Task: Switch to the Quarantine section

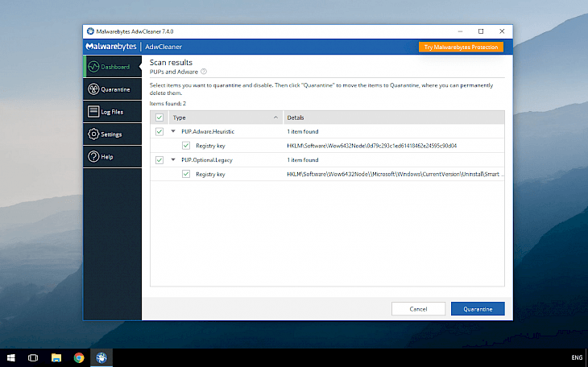Action: (112, 89)
